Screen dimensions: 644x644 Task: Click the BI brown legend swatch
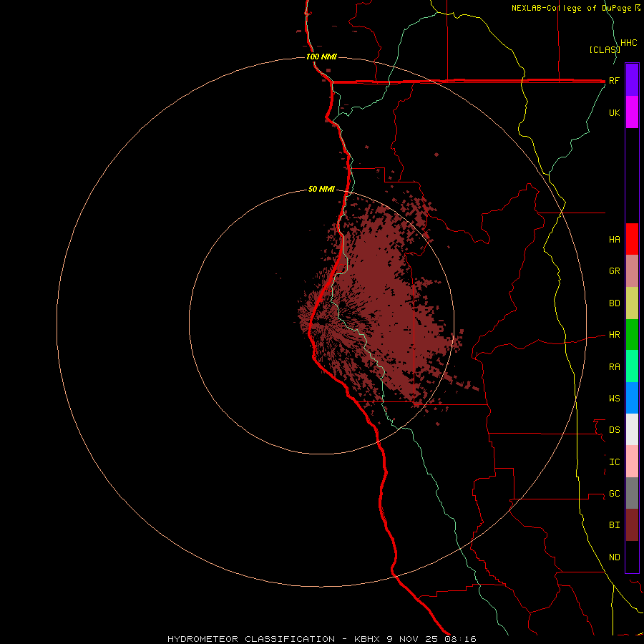coord(632,525)
